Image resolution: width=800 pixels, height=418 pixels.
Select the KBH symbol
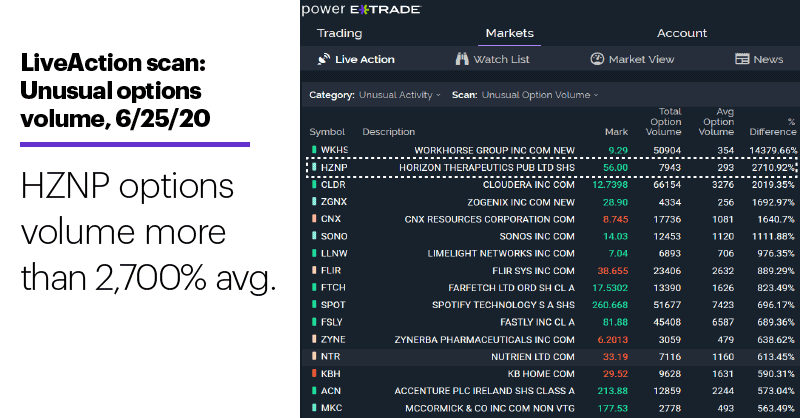[x=331, y=374]
